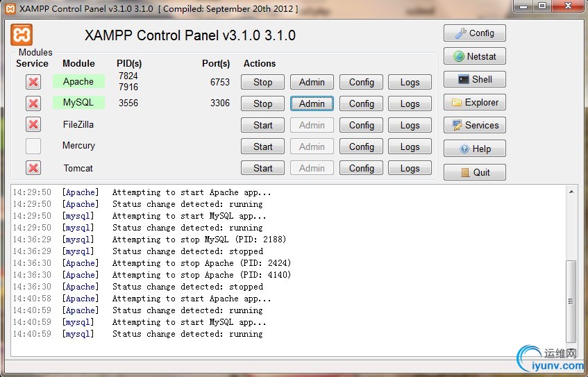588x377 pixels.
Task: Start the FileZilla module
Action: (x=262, y=125)
